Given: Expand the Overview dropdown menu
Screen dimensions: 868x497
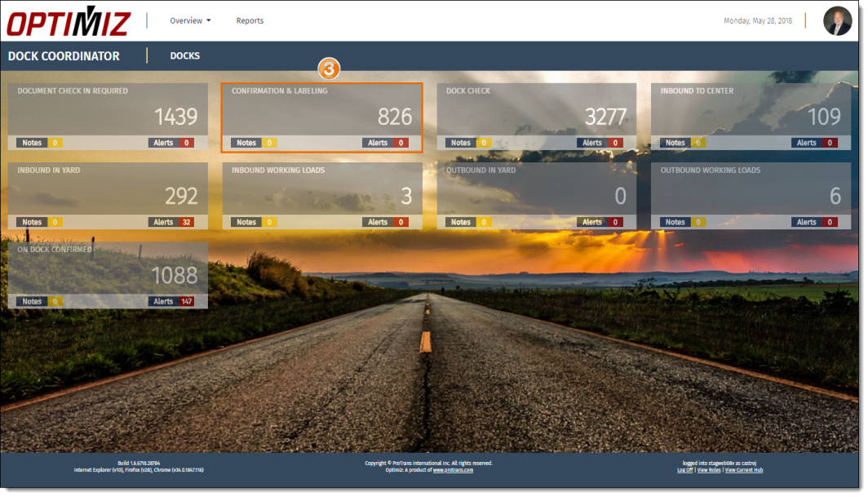Looking at the screenshot, I should point(190,21).
